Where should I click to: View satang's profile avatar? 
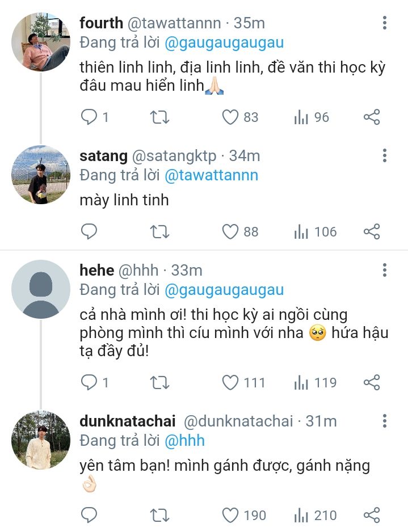(x=41, y=175)
